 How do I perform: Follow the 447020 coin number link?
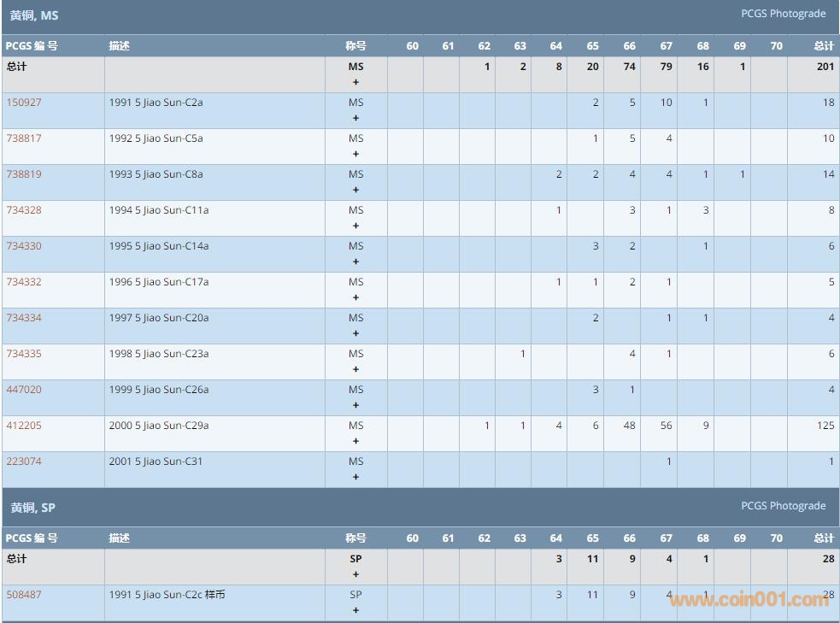coord(24,390)
